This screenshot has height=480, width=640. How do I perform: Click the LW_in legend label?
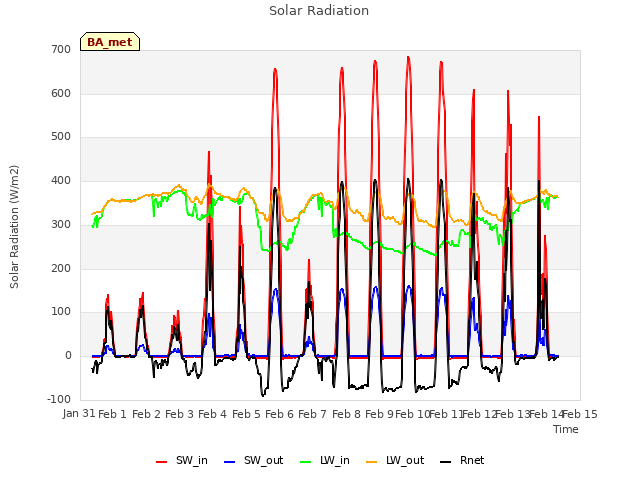(335, 460)
